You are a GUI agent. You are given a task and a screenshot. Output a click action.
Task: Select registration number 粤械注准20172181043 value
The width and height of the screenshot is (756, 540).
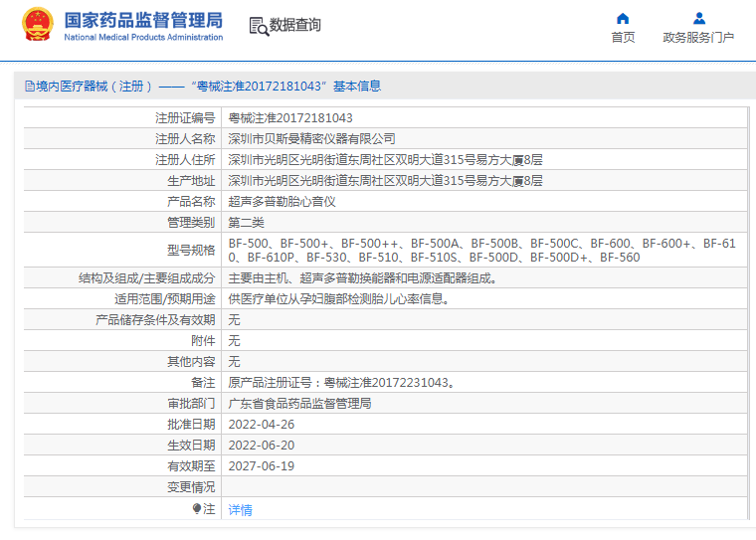coord(290,118)
